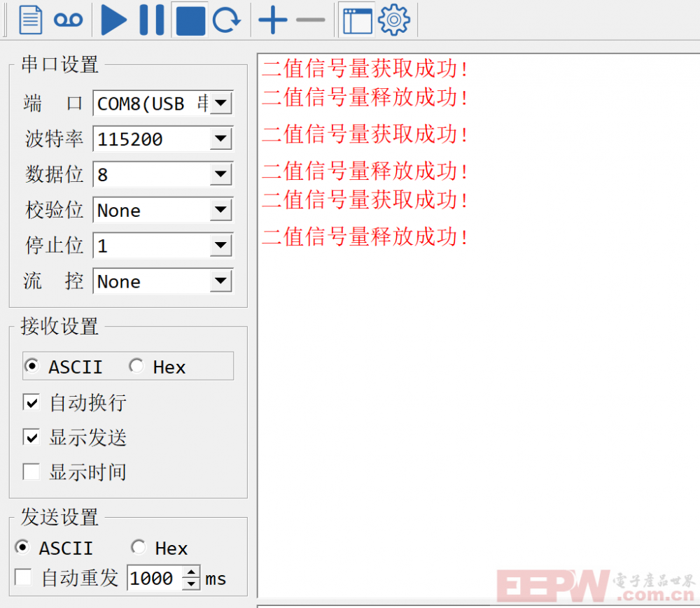Open settings via gear icon
The width and height of the screenshot is (700, 608).
[x=393, y=20]
